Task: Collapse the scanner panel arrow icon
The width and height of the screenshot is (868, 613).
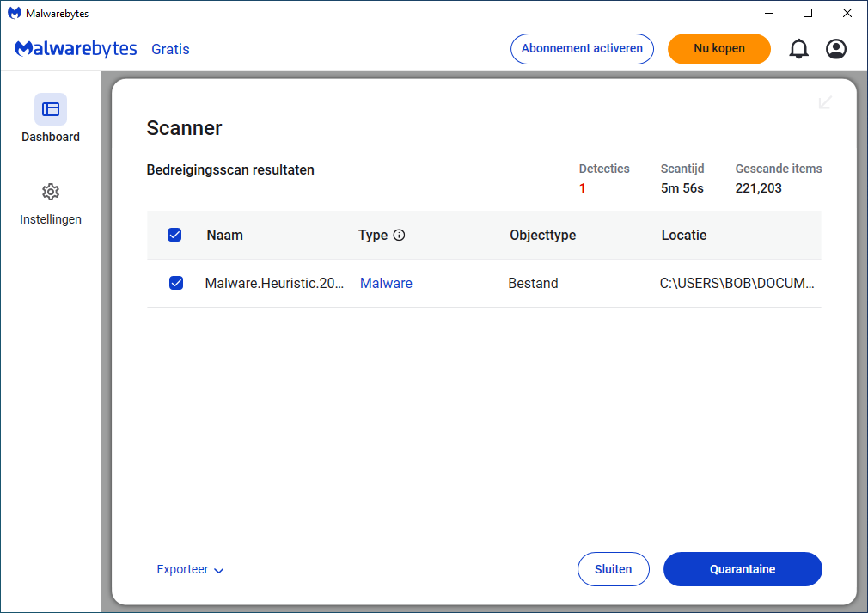Action: click(825, 102)
